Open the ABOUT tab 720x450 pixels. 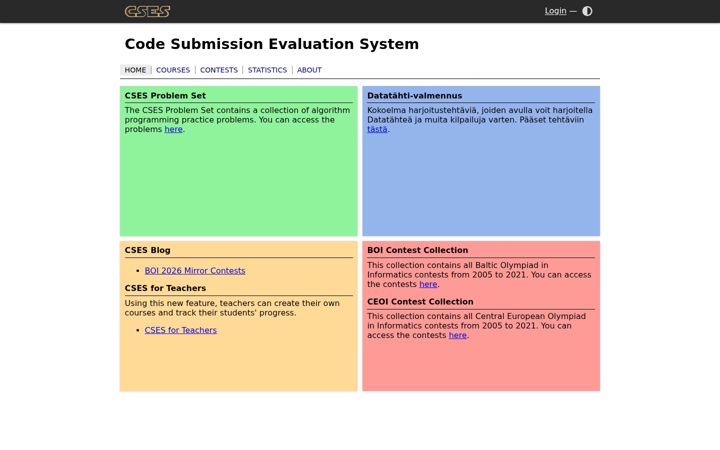click(309, 70)
